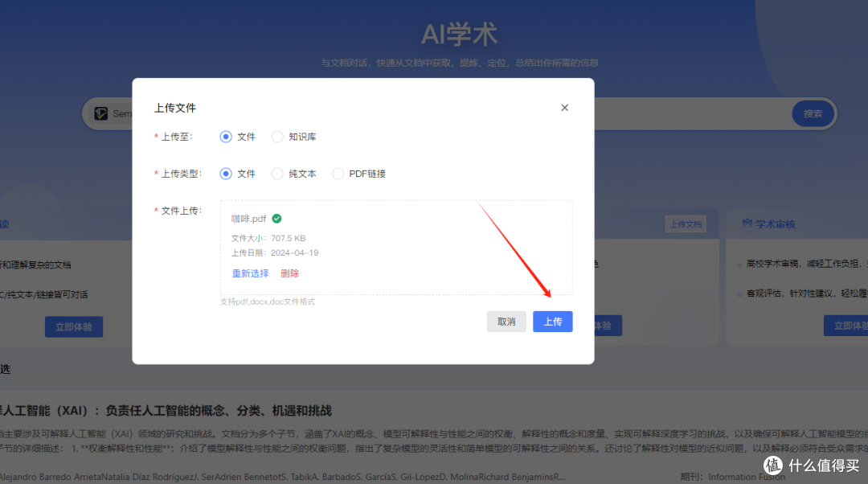The width and height of the screenshot is (868, 484).
Task: Click 学术审核 card heading
Action: coord(775,224)
